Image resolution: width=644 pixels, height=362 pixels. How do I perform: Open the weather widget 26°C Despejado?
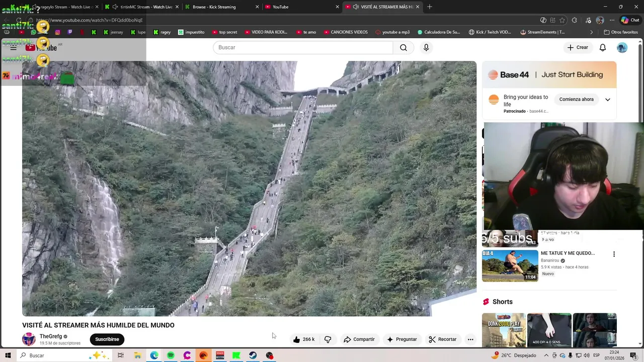click(515, 355)
